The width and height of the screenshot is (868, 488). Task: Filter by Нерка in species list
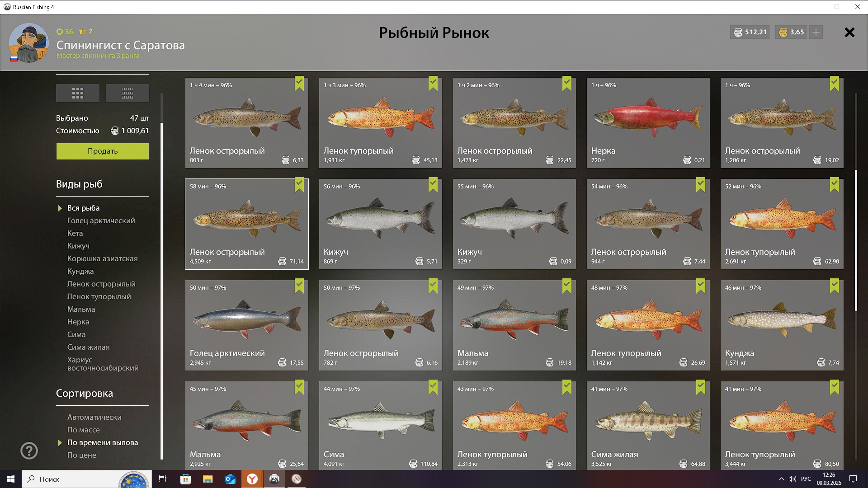click(x=78, y=322)
